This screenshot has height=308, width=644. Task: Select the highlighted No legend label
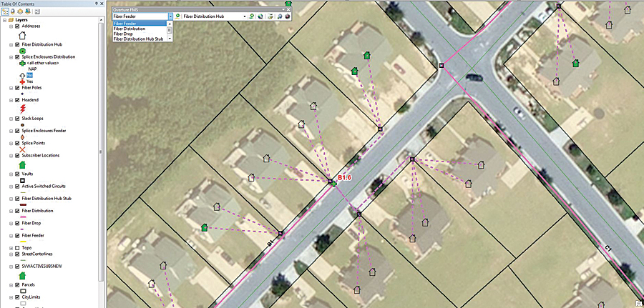click(x=29, y=76)
